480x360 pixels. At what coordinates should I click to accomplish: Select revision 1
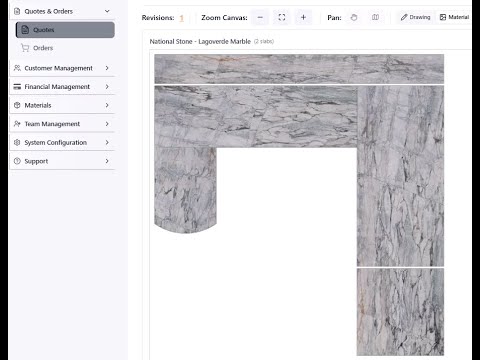pos(182,18)
